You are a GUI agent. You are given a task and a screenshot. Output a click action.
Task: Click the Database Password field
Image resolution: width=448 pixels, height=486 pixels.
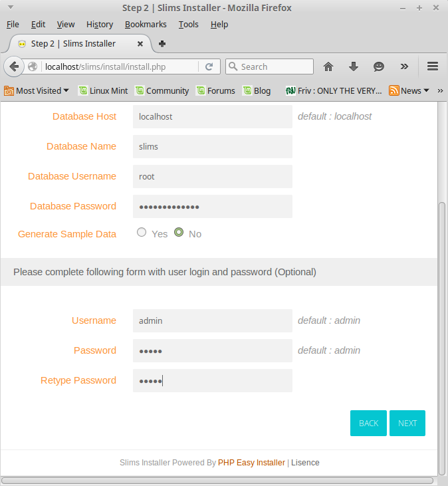click(x=213, y=206)
